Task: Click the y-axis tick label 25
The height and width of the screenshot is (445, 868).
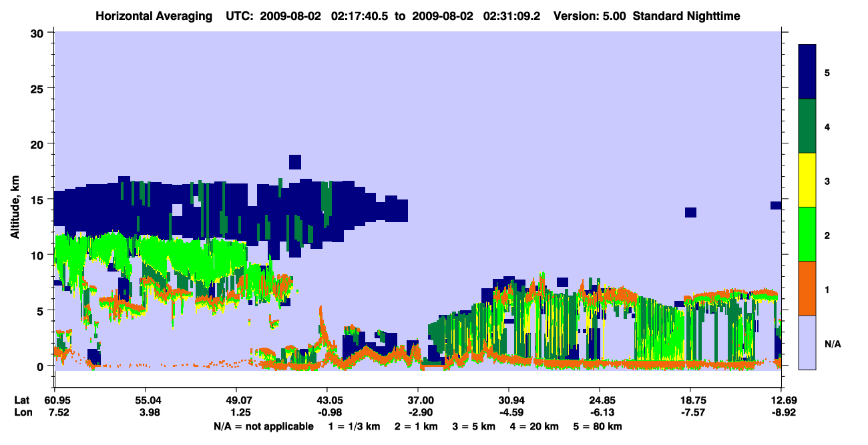Action: (39, 88)
